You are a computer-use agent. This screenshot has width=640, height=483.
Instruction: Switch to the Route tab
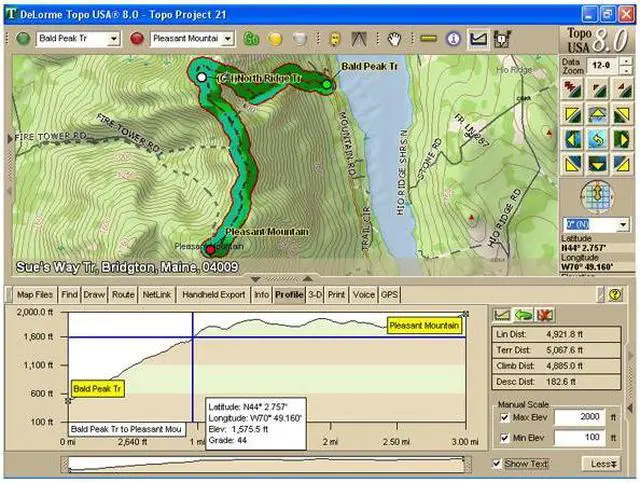(x=123, y=295)
